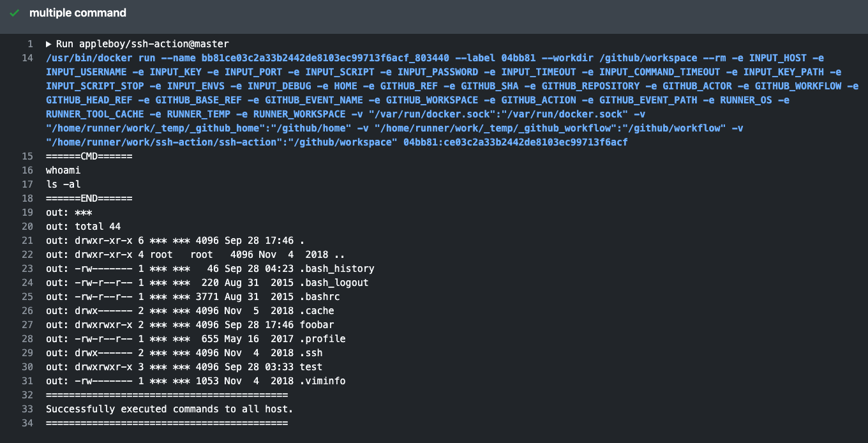The width and height of the screenshot is (868, 443).
Task: Click the last log line number 34
Action: (x=27, y=423)
